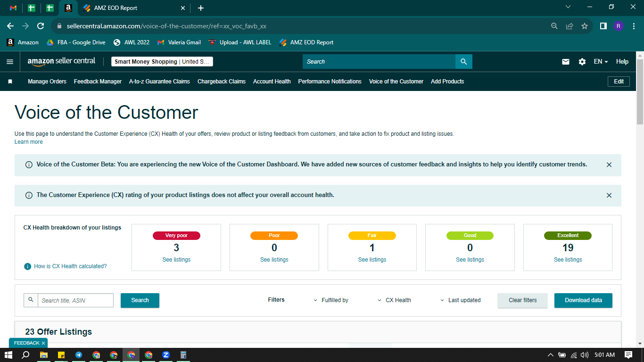The image size is (644, 362).
Task: Click Download data
Action: coord(583,300)
